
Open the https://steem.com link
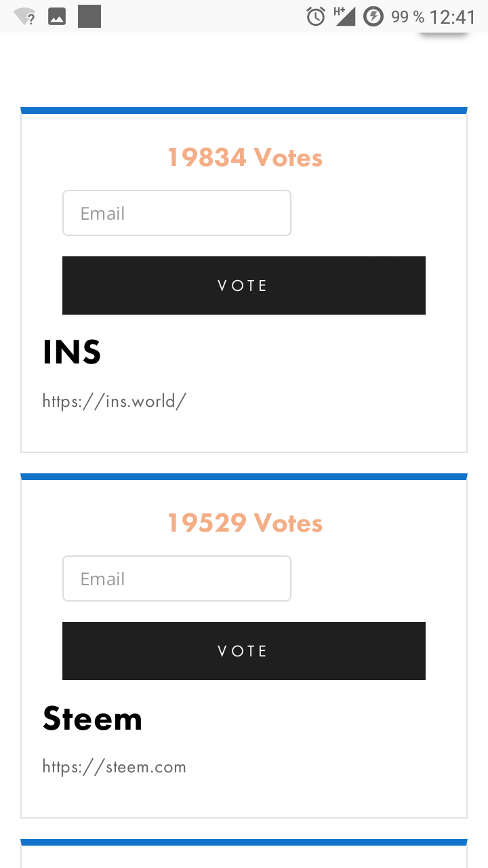coord(114,767)
